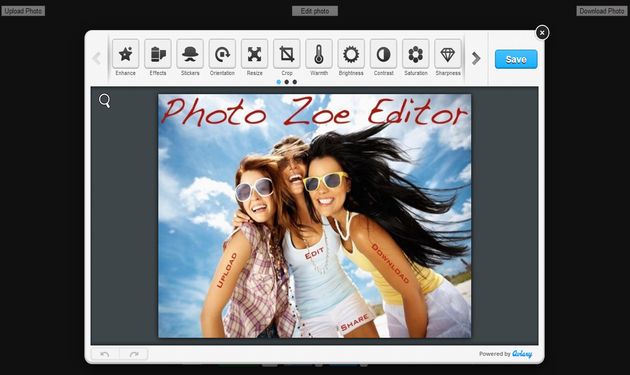This screenshot has width=630, height=375.
Task: Click the photo preview image
Action: click(315, 216)
